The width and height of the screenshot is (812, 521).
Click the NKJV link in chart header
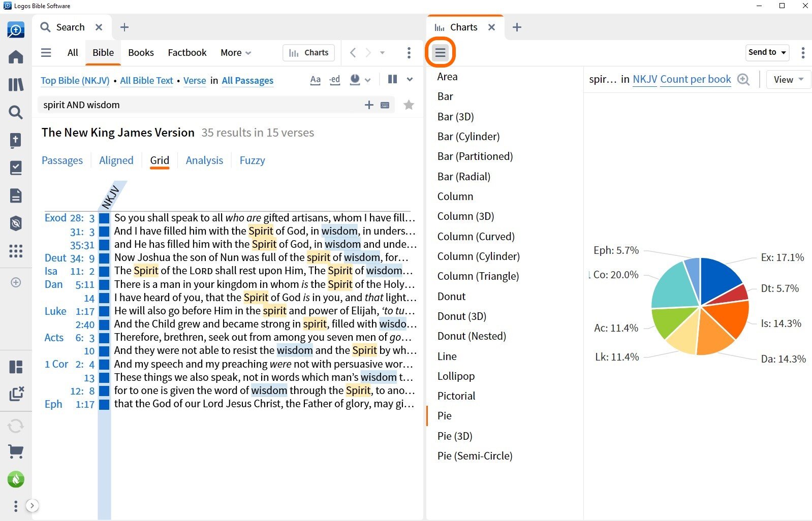point(645,79)
